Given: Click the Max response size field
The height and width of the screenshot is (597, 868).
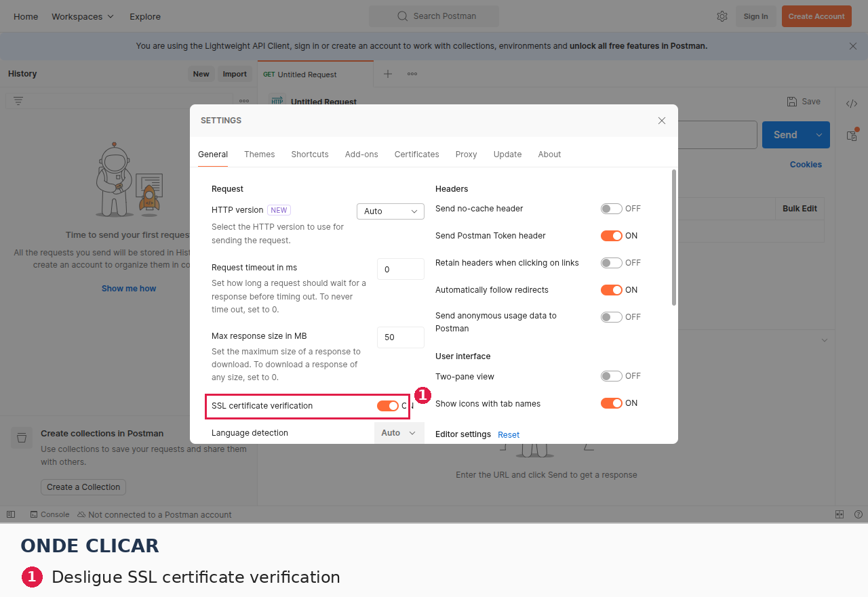Looking at the screenshot, I should click(x=401, y=337).
